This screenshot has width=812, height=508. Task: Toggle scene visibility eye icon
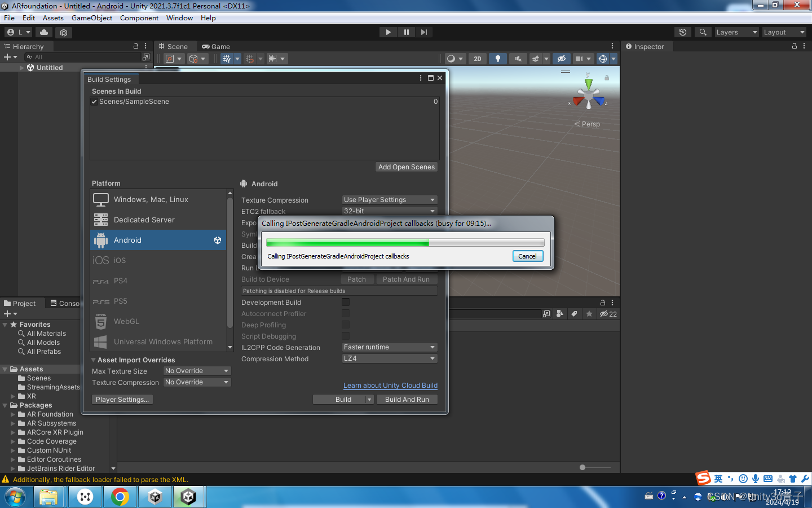[x=561, y=59]
